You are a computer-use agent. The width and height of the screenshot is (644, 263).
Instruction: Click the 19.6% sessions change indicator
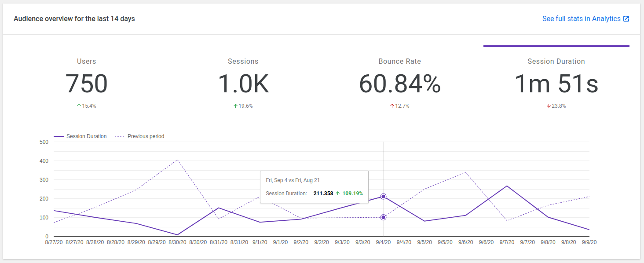(x=243, y=106)
